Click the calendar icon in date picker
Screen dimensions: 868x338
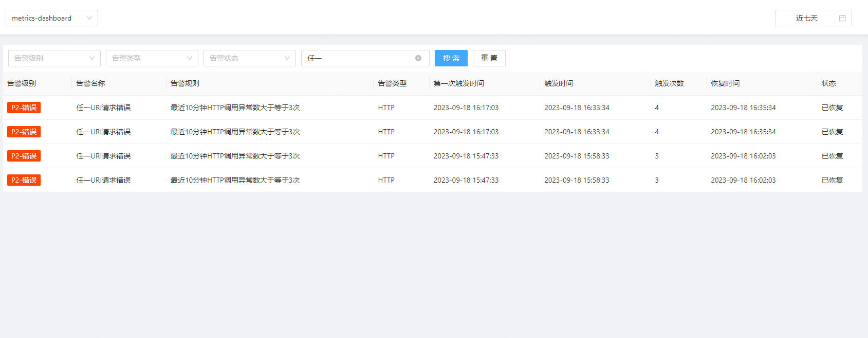tap(842, 18)
